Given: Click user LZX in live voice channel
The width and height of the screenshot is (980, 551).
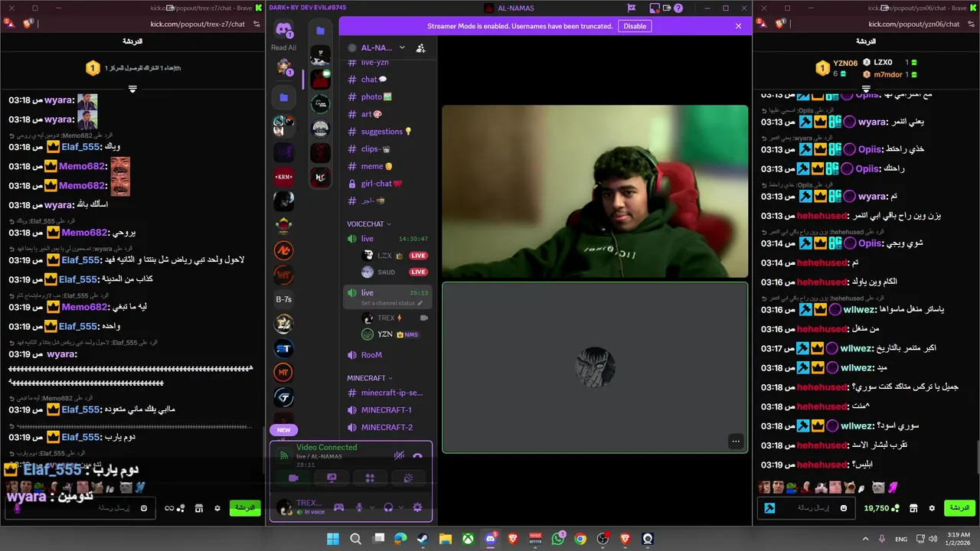Looking at the screenshot, I should click(394, 256).
